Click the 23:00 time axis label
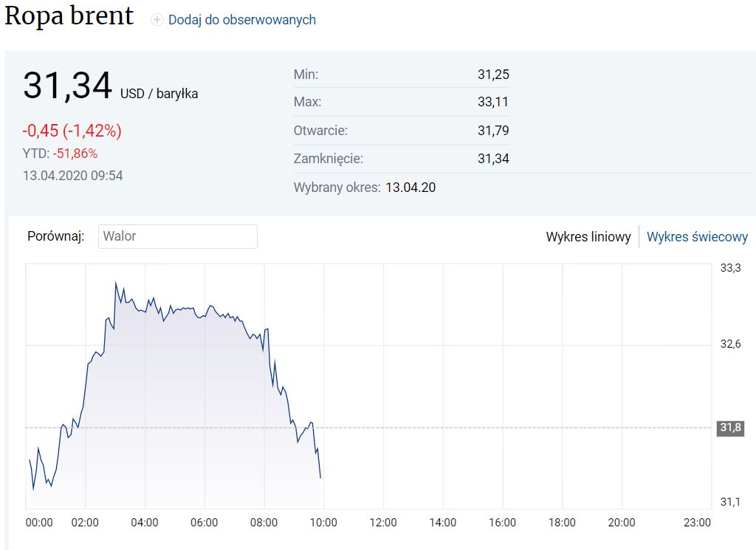The image size is (756, 550). click(x=697, y=523)
